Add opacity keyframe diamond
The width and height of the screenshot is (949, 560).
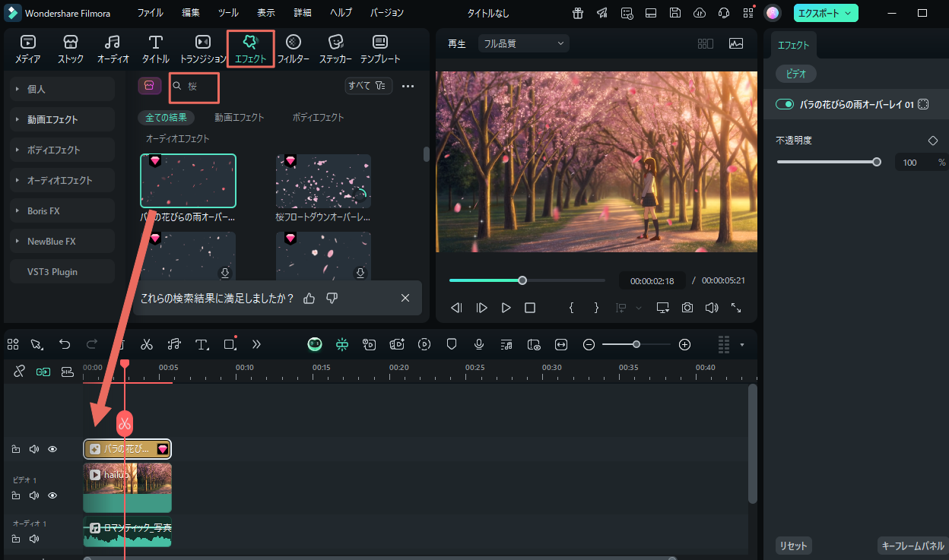pos(933,141)
